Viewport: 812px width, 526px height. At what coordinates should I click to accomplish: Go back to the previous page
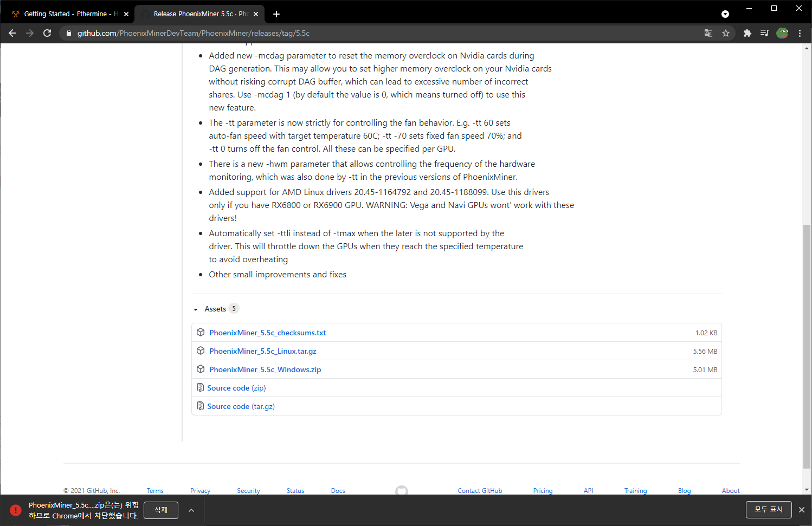(x=12, y=33)
